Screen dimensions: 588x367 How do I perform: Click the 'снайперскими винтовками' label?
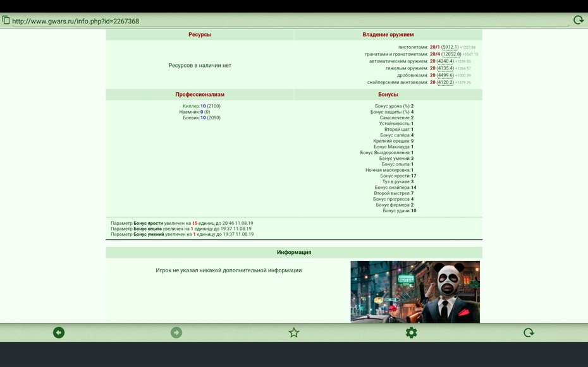click(398, 82)
